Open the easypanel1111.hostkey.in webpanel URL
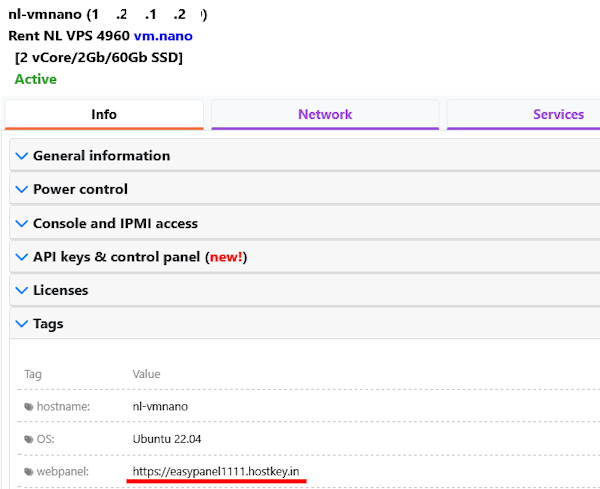 tap(216, 471)
